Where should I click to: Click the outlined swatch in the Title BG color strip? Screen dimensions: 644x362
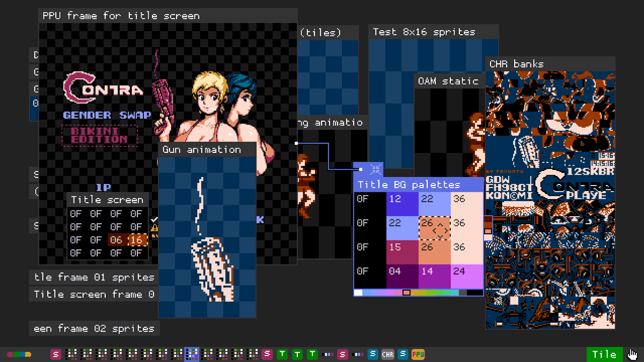point(406,292)
